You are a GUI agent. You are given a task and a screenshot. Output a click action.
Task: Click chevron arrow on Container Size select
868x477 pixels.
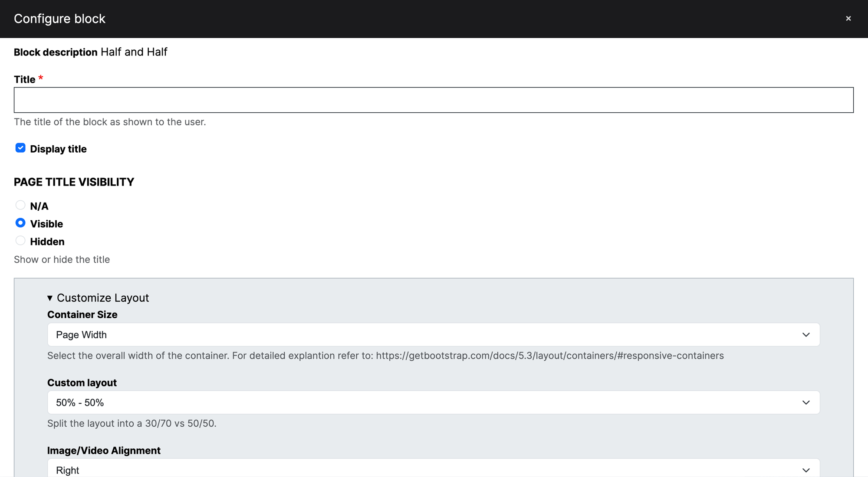point(806,335)
